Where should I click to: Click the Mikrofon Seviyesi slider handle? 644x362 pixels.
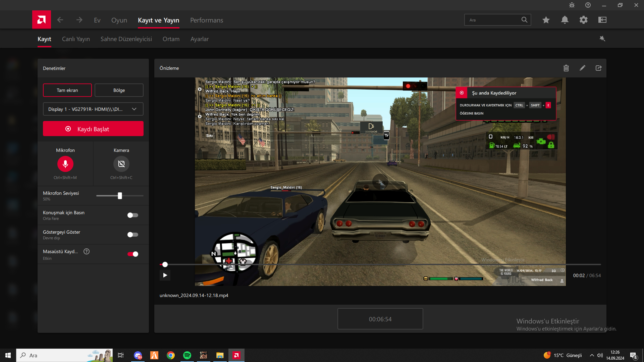click(120, 196)
